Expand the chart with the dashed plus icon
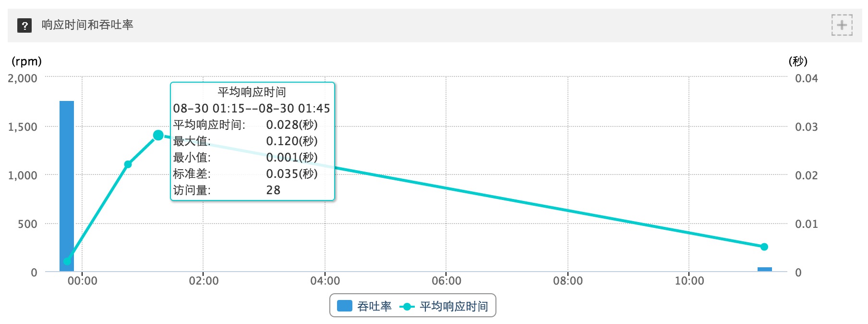The image size is (868, 324). pos(842,25)
